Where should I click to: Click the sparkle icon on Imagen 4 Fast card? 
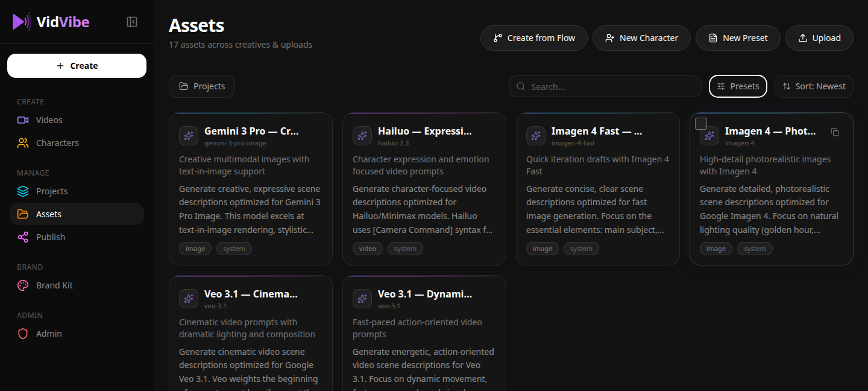pos(536,136)
